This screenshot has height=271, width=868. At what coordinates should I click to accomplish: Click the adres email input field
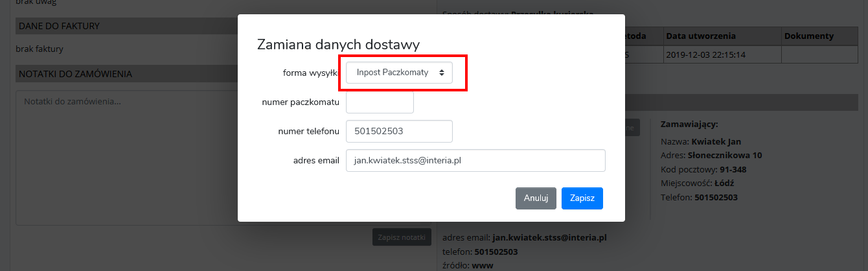coord(475,160)
